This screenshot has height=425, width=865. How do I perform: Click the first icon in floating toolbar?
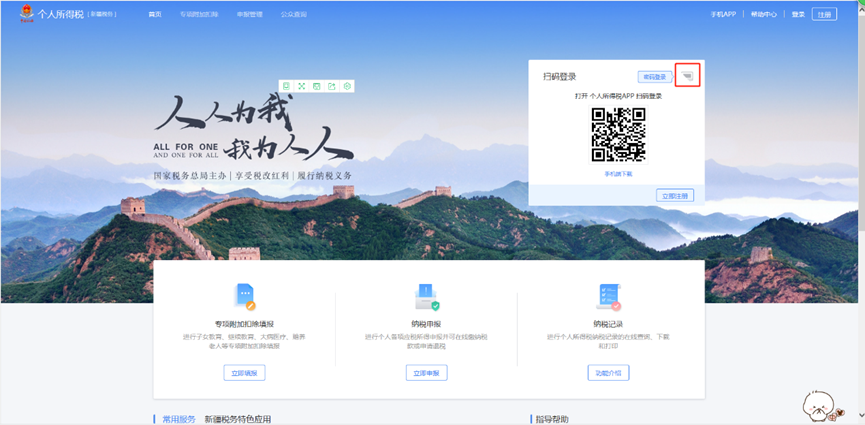[x=286, y=87]
